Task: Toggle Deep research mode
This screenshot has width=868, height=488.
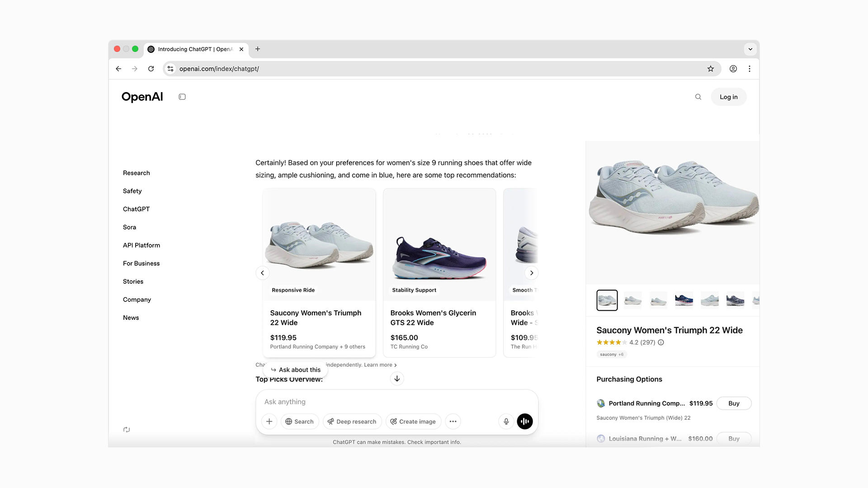Action: 352,422
